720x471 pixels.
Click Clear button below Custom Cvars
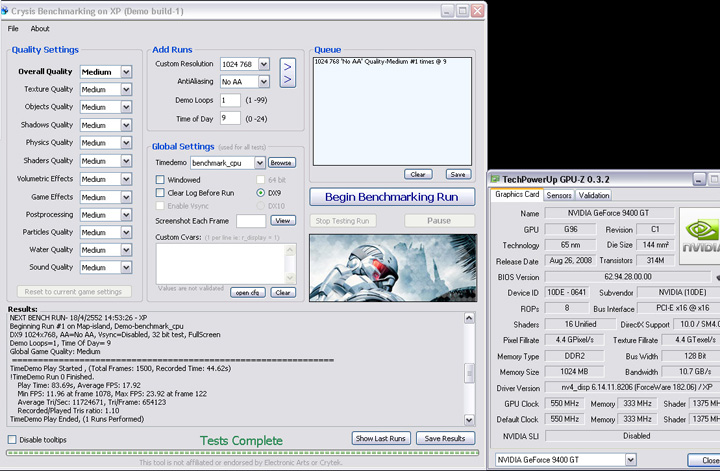283,292
